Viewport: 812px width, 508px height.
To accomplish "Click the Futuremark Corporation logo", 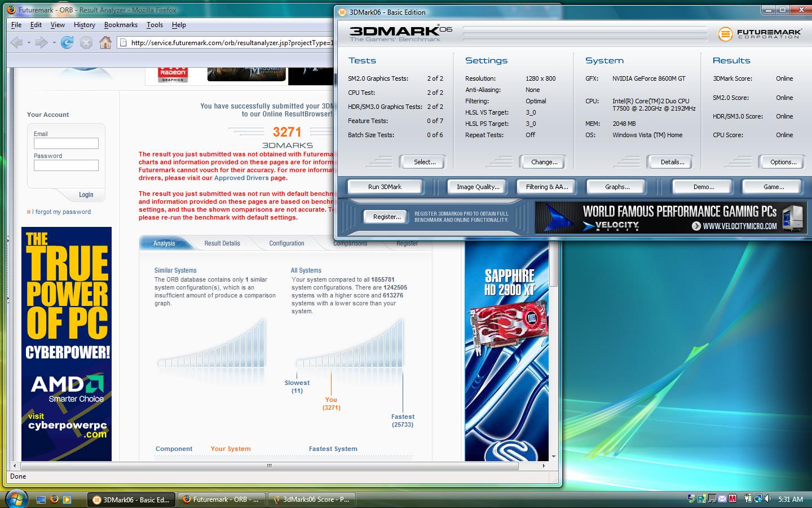I will 758,34.
